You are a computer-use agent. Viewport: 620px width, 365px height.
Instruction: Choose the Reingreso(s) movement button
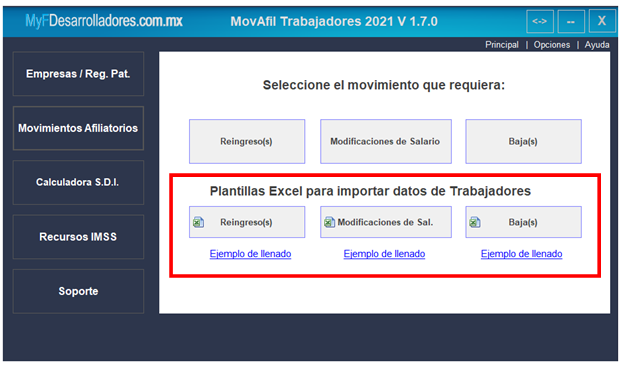[247, 142]
